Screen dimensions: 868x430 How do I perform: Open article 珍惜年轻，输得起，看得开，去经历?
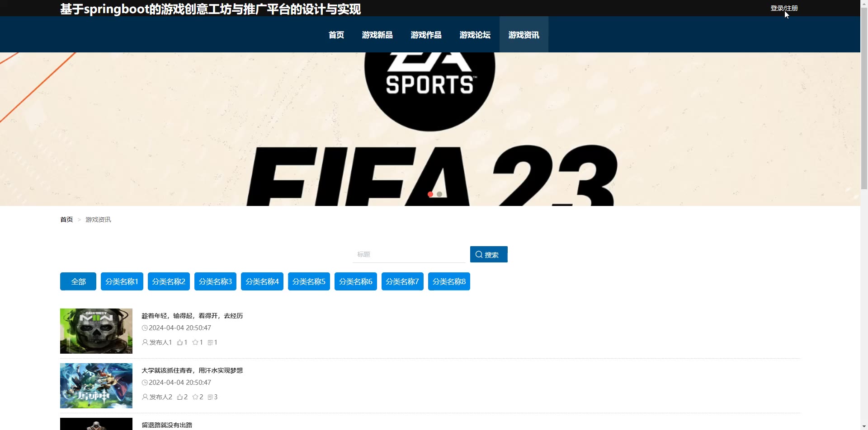[192, 316]
